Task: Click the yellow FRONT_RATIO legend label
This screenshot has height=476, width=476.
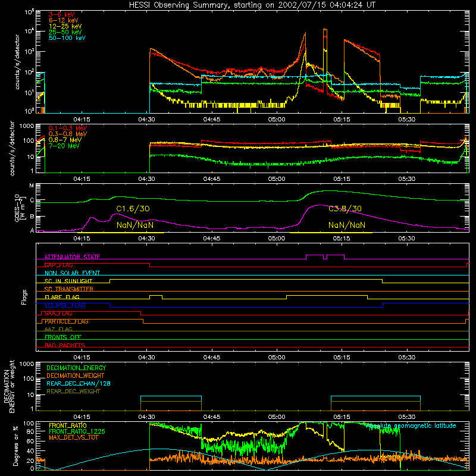Action: 67,425
